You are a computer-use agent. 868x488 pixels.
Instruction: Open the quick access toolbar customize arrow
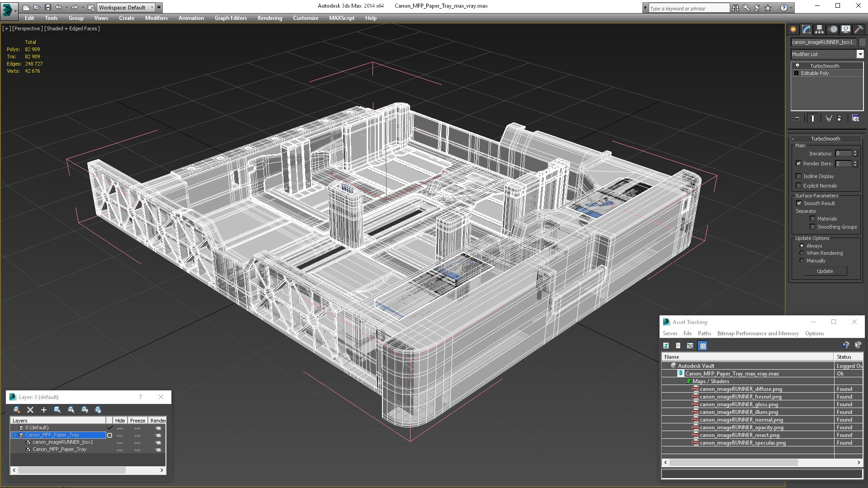coord(159,7)
